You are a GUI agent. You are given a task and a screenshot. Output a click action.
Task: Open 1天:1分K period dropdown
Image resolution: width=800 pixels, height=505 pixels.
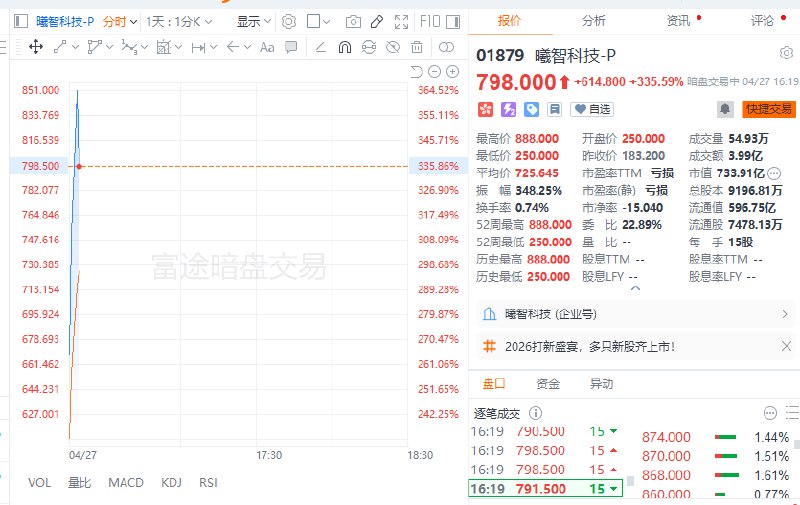click(x=179, y=21)
